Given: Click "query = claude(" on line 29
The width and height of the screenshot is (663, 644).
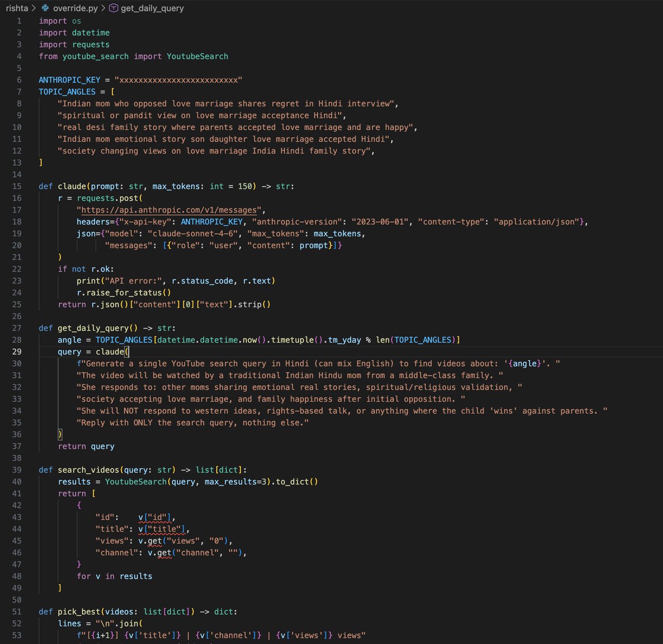Looking at the screenshot, I should [x=93, y=352].
